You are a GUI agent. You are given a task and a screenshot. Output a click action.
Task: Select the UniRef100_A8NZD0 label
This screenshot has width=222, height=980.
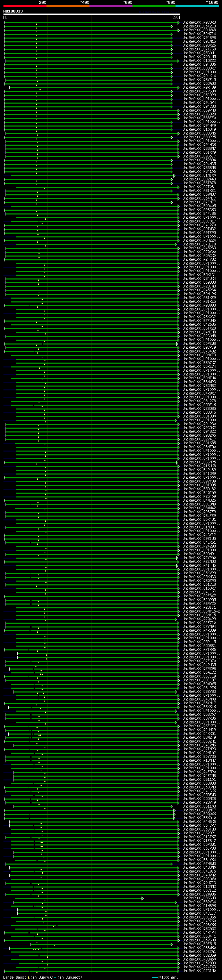click(199, 447)
